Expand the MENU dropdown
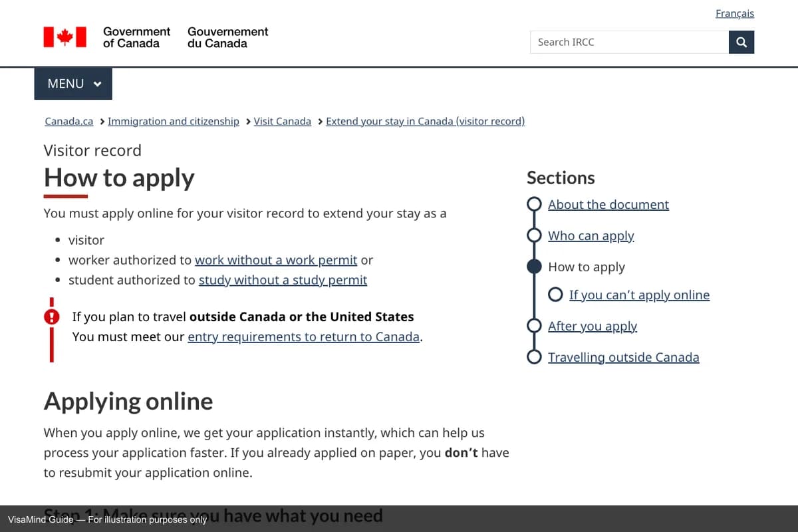 pos(73,84)
